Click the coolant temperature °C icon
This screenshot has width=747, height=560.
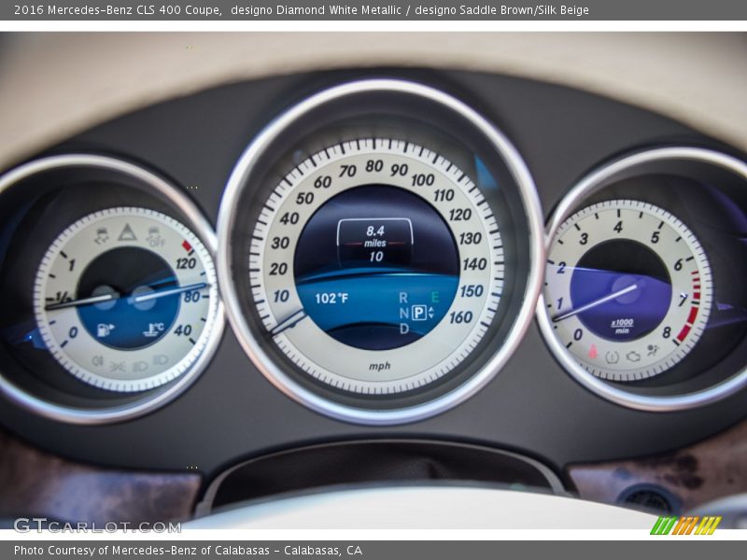[x=153, y=329]
